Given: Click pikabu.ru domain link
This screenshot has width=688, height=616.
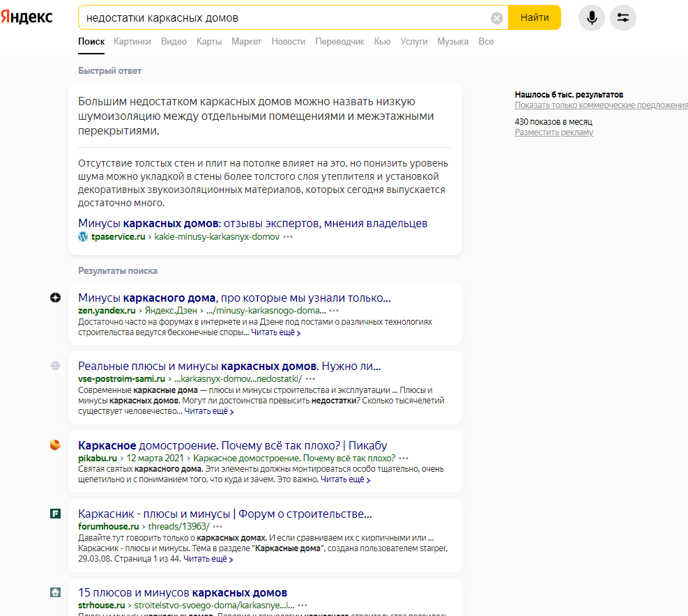Looking at the screenshot, I should 98,458.
